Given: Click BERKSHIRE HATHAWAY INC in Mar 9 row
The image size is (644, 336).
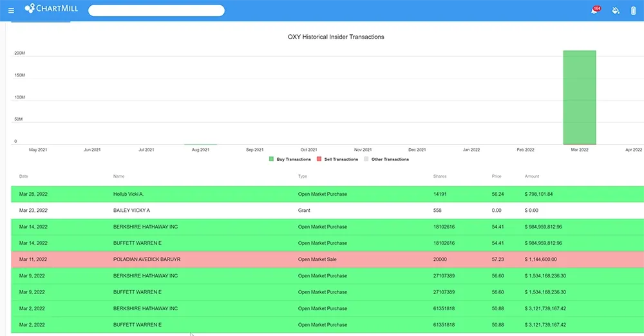Looking at the screenshot, I should coord(146,276).
